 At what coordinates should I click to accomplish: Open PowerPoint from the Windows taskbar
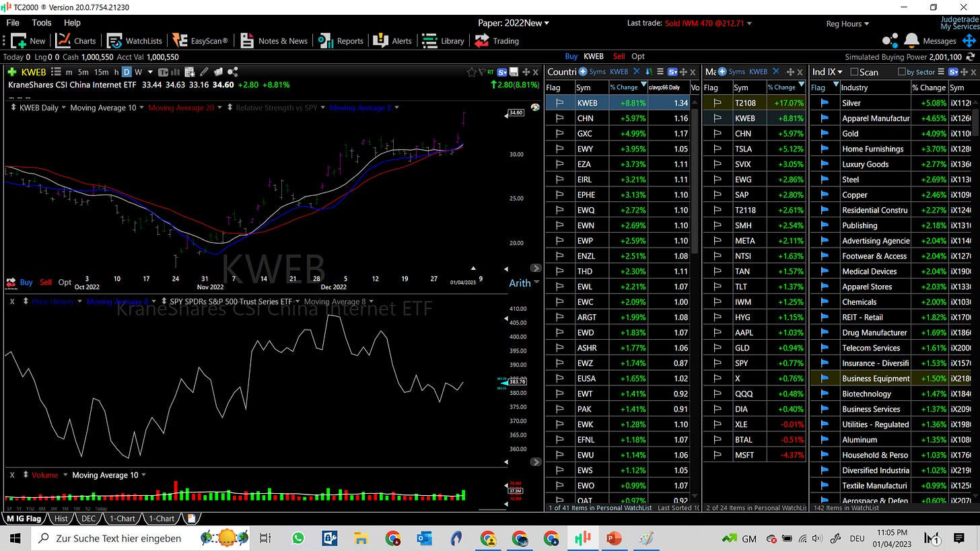[x=614, y=538]
